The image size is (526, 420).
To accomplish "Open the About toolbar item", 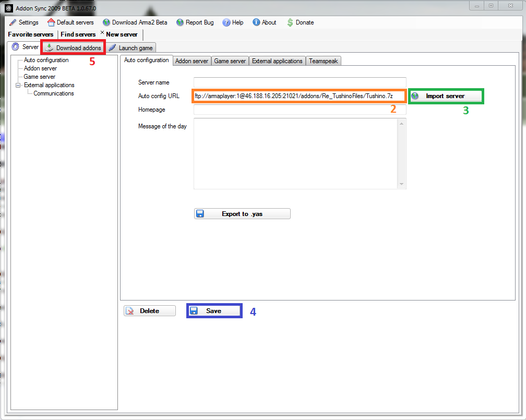I will coord(265,22).
